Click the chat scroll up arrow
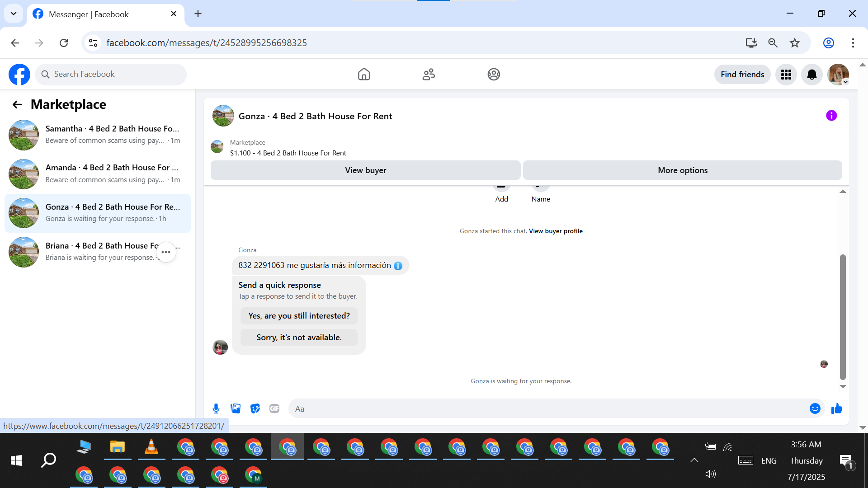The image size is (868, 488). tap(843, 192)
